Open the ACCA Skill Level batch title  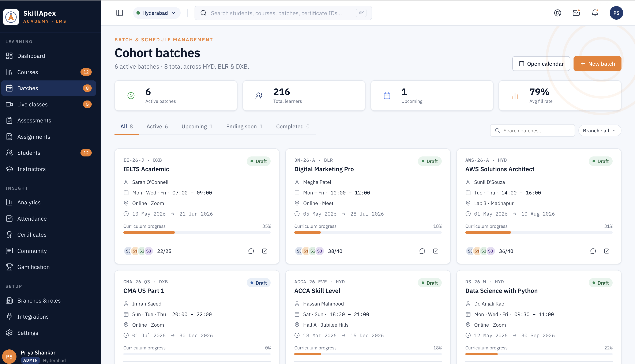pos(317,291)
